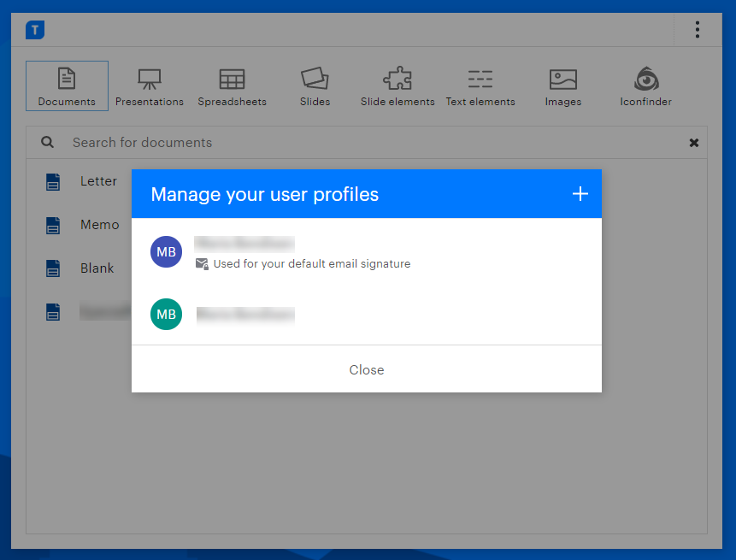Switch to the Documents tab

pos(67,85)
